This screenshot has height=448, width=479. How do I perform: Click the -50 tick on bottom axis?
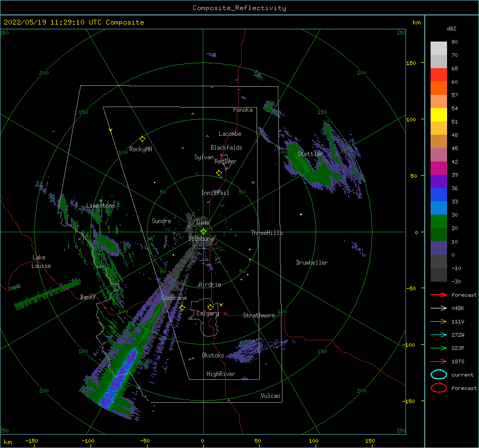145,441
